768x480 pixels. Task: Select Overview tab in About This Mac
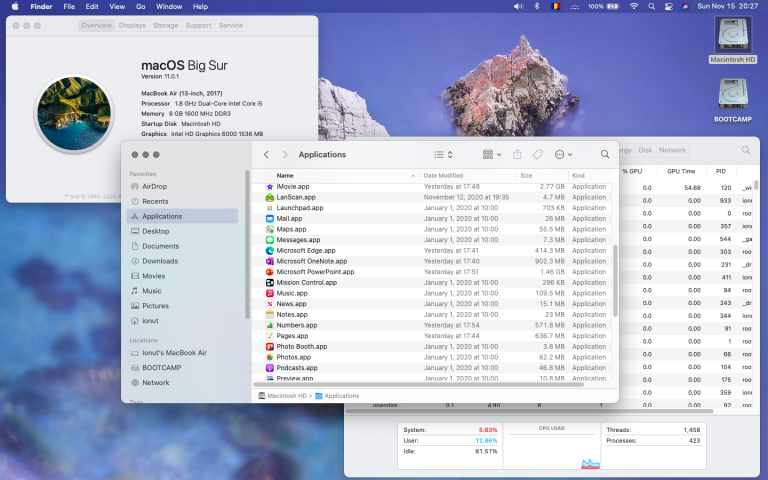point(96,25)
